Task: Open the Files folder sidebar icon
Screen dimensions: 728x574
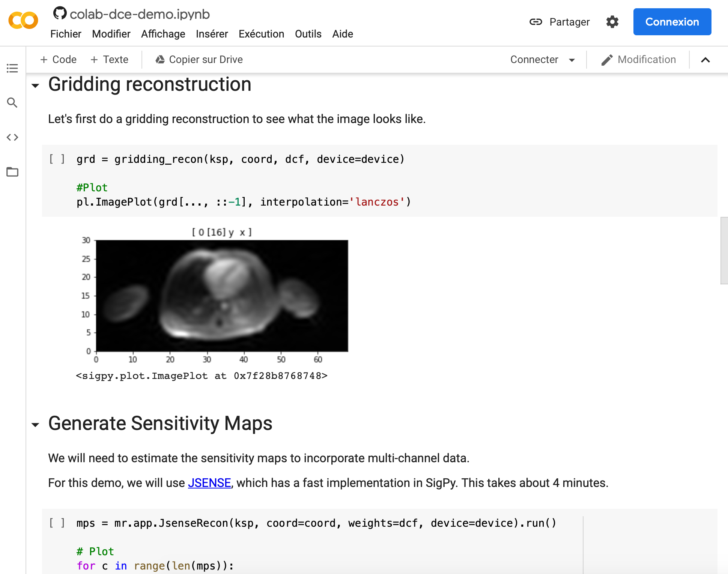Action: [12, 172]
